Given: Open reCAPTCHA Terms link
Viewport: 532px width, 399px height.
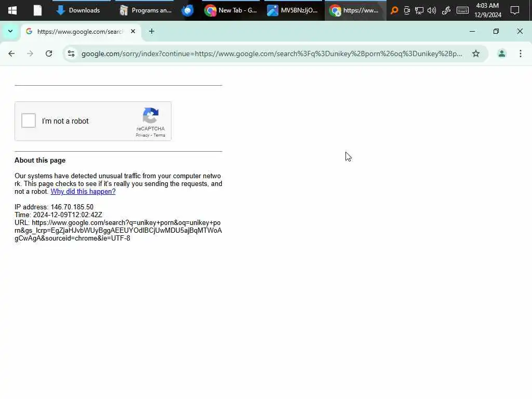Looking at the screenshot, I should point(159,135).
